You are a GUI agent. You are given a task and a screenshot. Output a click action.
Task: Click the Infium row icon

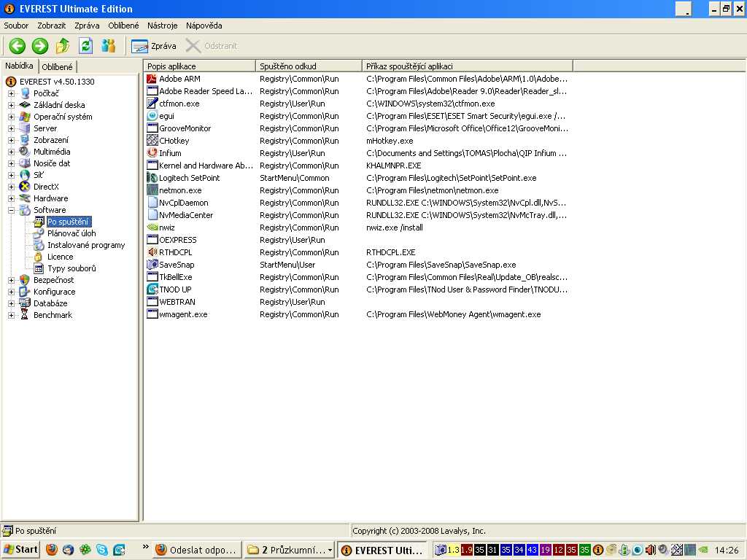click(x=152, y=153)
